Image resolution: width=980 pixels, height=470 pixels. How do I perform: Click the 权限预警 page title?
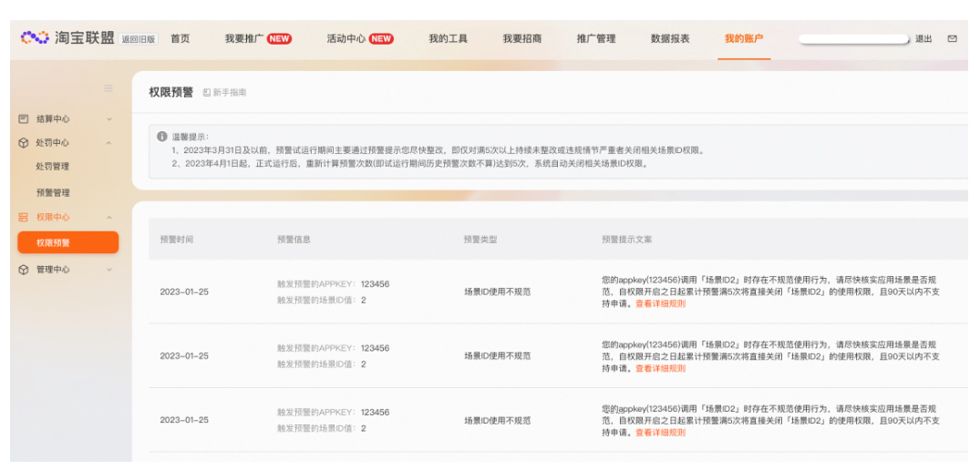coord(172,92)
